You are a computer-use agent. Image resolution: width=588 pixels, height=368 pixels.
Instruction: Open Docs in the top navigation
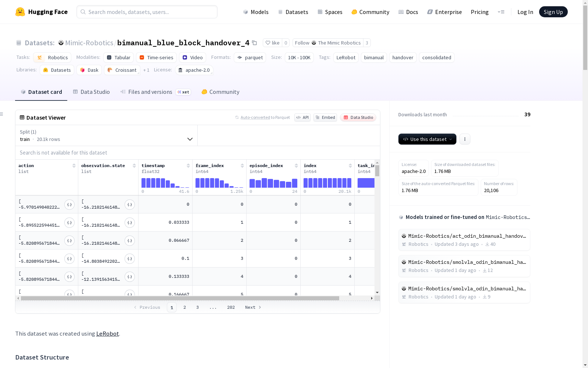click(x=408, y=12)
